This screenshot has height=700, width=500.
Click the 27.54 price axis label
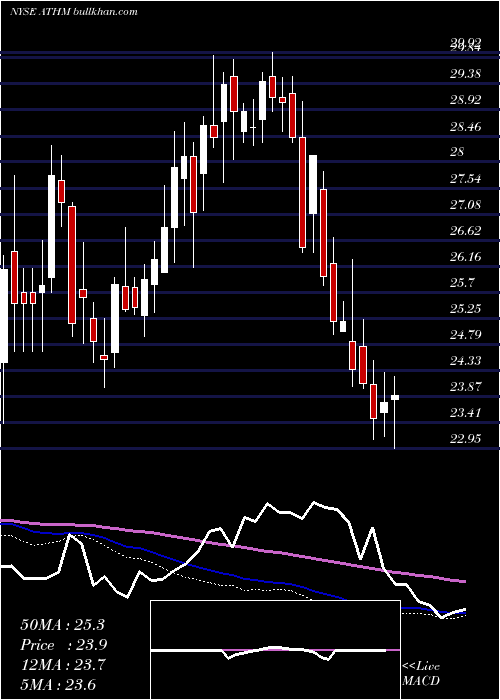(465, 179)
